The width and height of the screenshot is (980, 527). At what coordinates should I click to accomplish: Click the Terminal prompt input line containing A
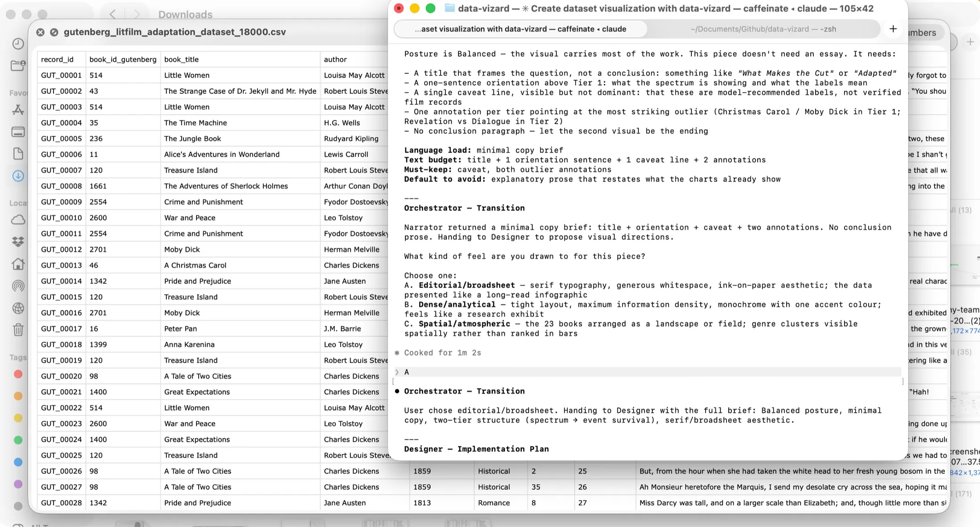pyautogui.click(x=648, y=372)
